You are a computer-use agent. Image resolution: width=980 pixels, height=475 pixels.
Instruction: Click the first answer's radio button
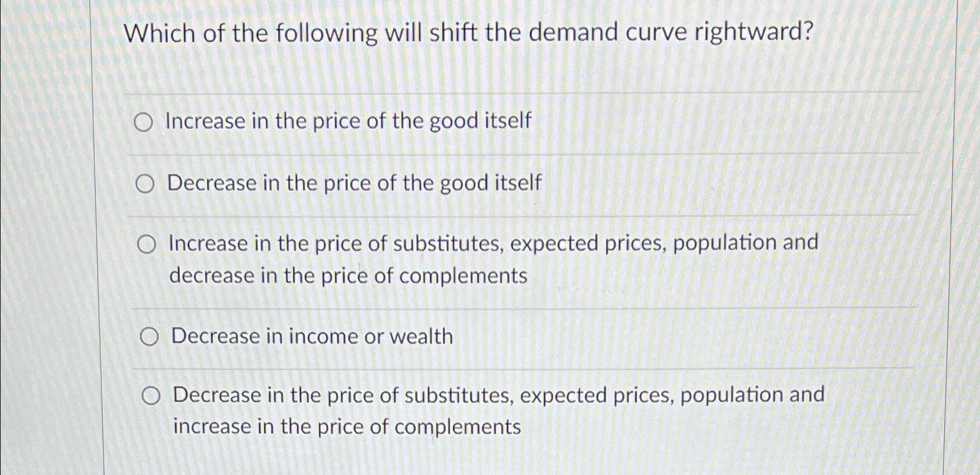click(144, 122)
